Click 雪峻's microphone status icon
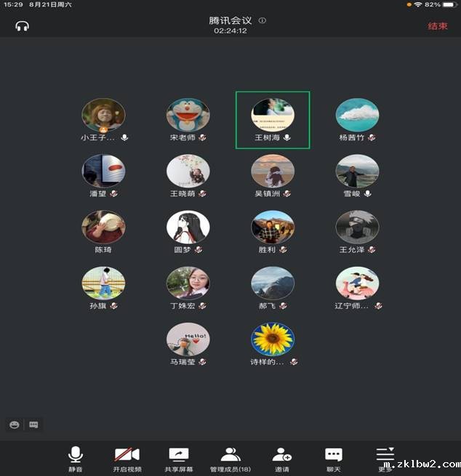The width and height of the screenshot is (461, 476). click(368, 193)
